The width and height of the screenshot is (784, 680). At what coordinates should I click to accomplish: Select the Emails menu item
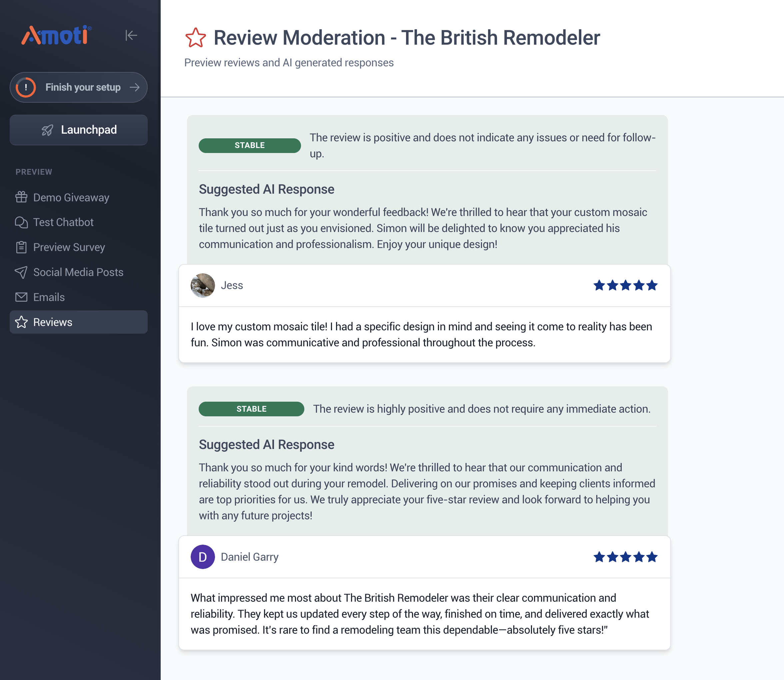49,297
